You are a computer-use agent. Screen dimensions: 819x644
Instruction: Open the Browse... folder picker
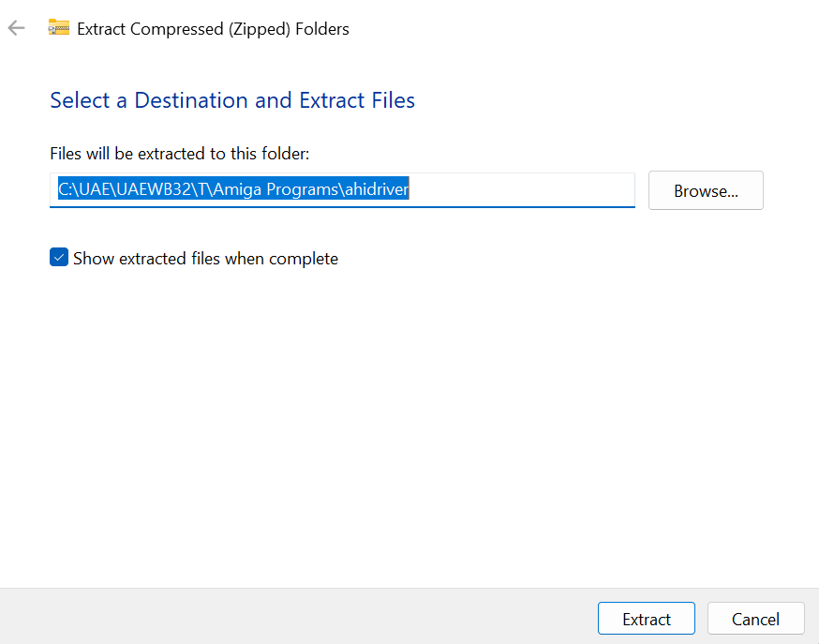(706, 190)
